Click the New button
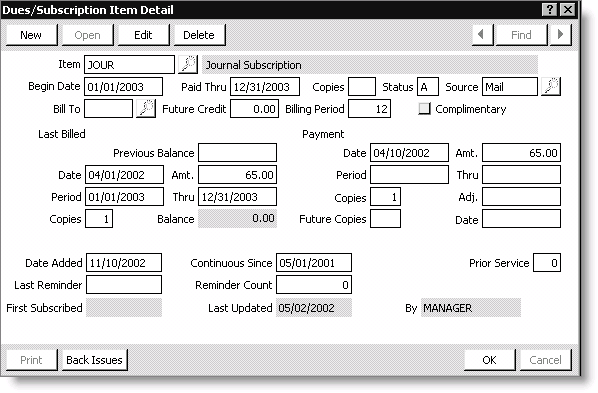Image resolution: width=598 pixels, height=393 pixels. pos(31,35)
